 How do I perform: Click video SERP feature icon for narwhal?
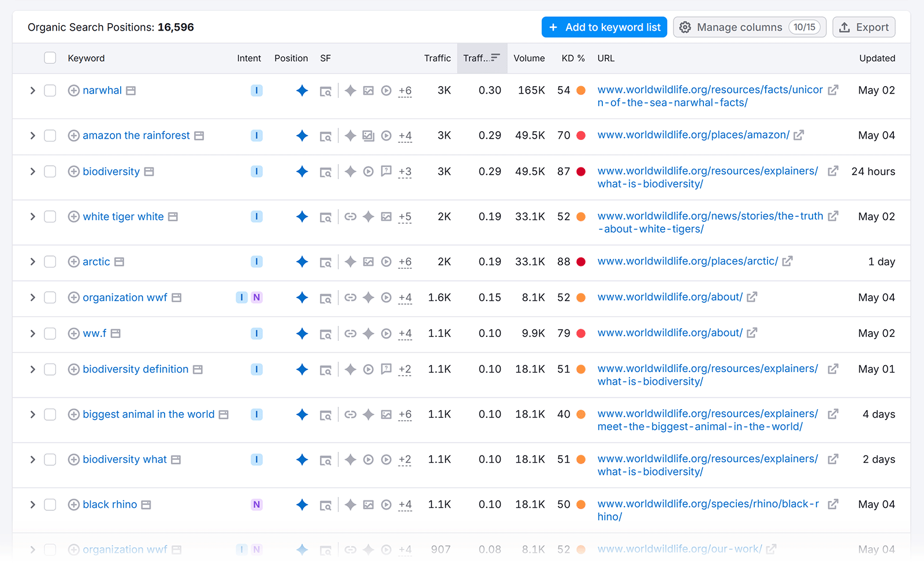pos(386,91)
